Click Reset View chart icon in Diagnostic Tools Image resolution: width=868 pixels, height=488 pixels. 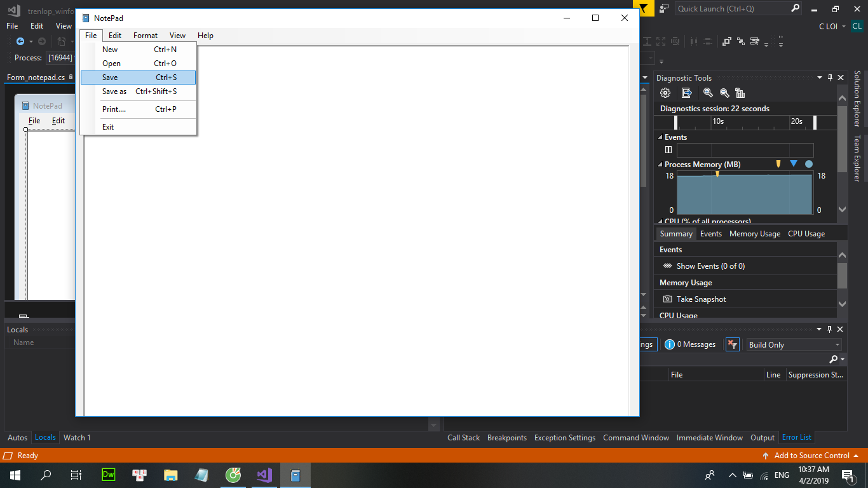click(740, 93)
